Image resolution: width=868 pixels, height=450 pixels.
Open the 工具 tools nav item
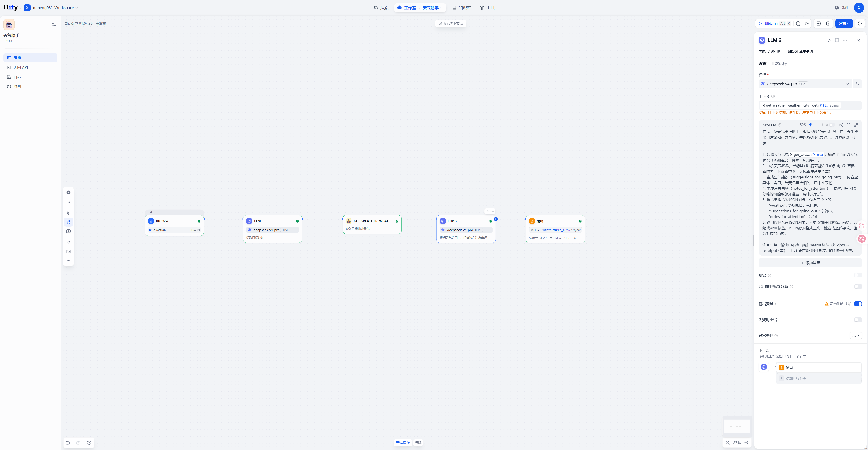(x=487, y=8)
